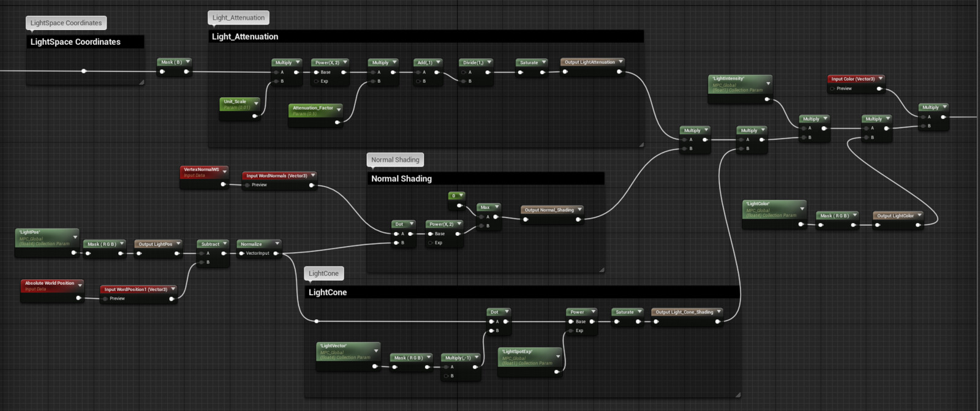This screenshot has width=980, height=411.
Task: Toggle the Max node arrow
Action: click(497, 207)
